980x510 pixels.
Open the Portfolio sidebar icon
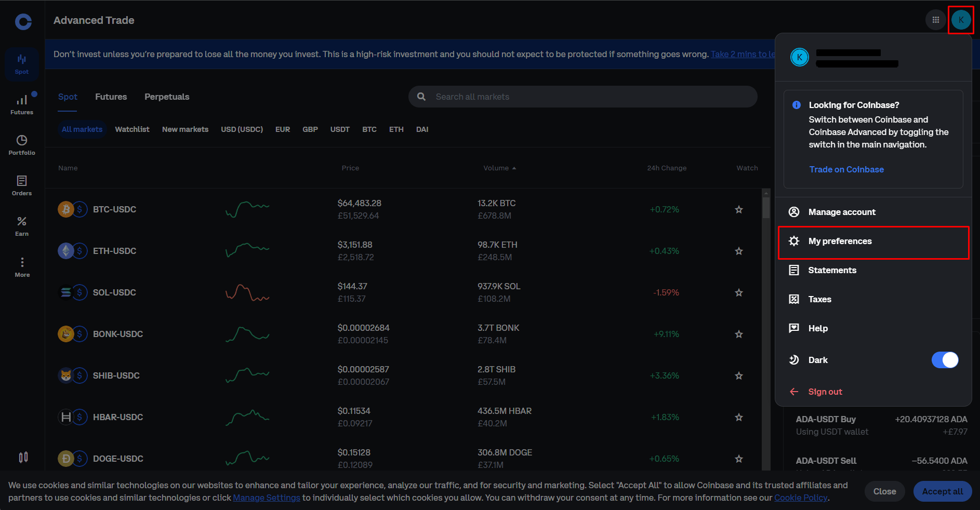coord(22,145)
